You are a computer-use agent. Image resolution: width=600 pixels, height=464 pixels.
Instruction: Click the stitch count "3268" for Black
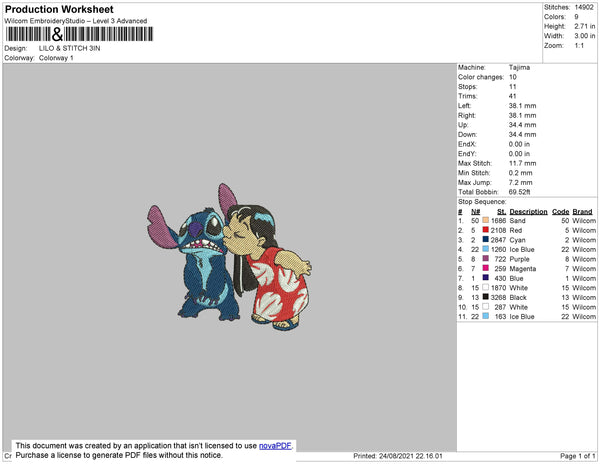tap(498, 297)
